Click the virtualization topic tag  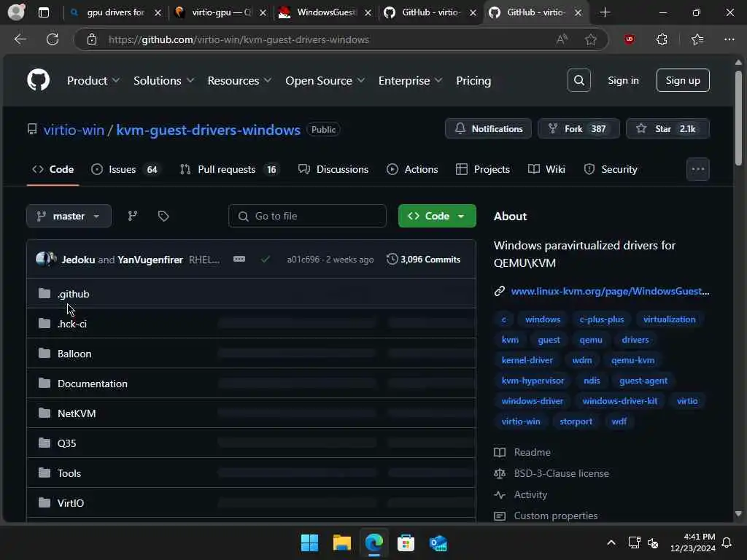click(670, 319)
